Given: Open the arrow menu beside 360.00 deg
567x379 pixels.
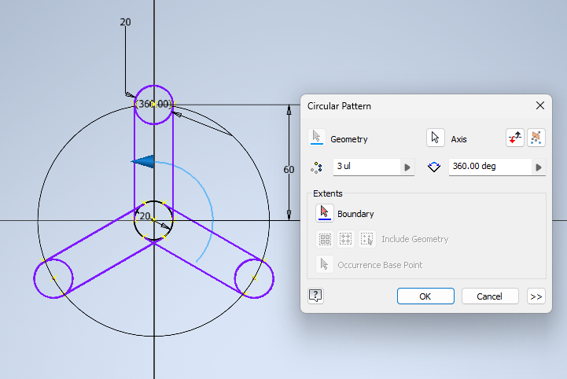Looking at the screenshot, I should coord(539,167).
